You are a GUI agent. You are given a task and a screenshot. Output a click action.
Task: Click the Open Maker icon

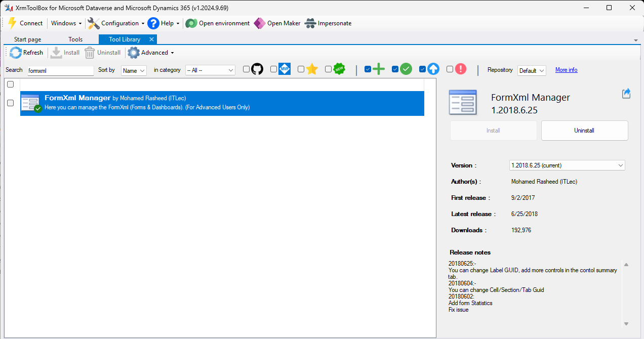(260, 23)
